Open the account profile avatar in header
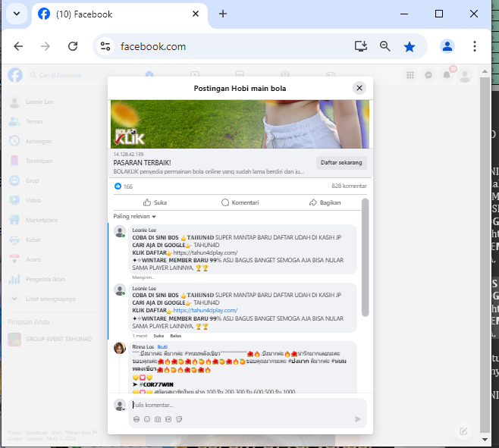 [x=465, y=75]
